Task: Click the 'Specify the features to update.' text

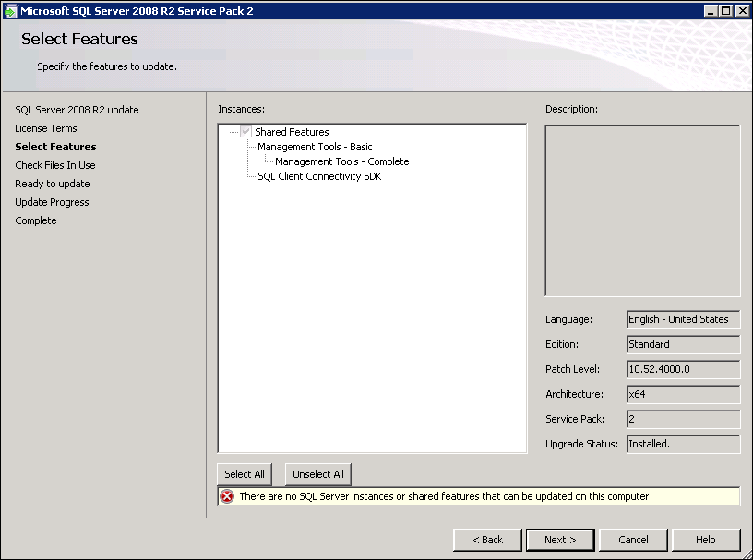Action: pos(107,66)
